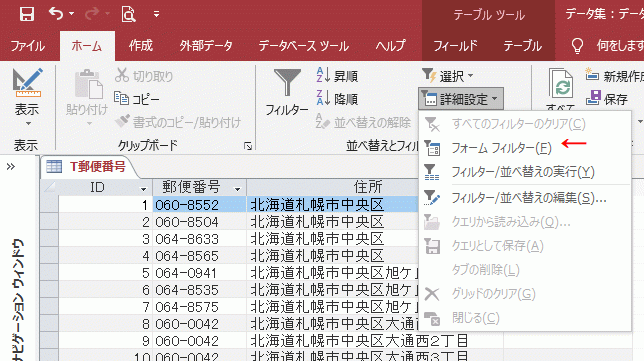Click the Print Preview icon in title bar

[128, 14]
